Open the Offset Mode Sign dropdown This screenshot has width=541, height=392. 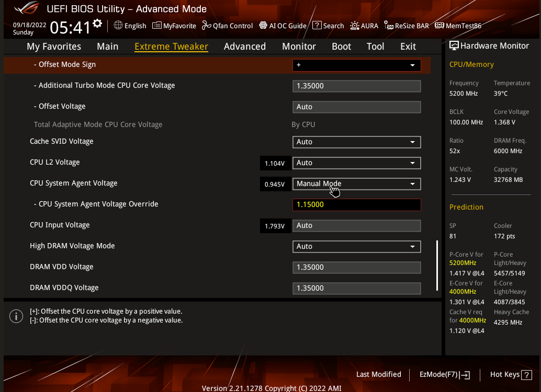click(356, 65)
